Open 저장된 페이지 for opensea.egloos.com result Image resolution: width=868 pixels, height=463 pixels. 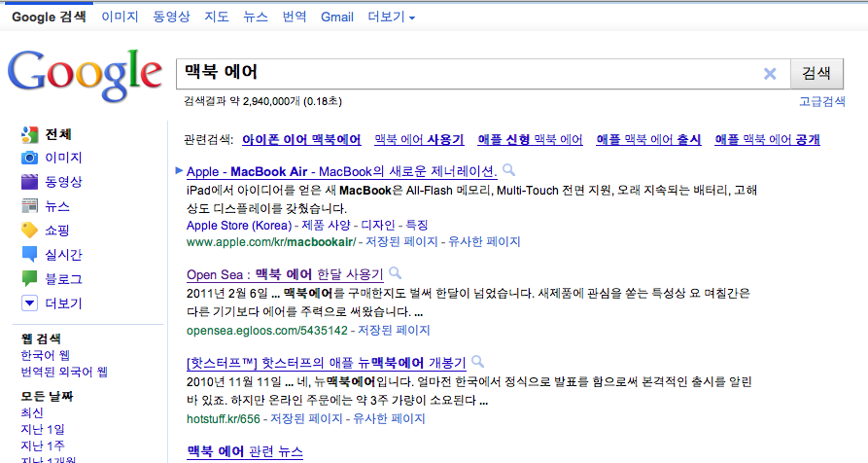394,331
